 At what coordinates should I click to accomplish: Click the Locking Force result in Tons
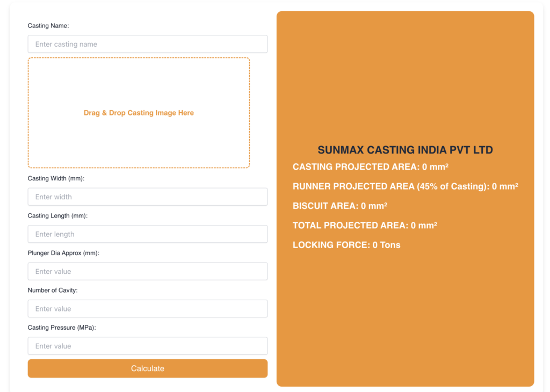pyautogui.click(x=346, y=245)
